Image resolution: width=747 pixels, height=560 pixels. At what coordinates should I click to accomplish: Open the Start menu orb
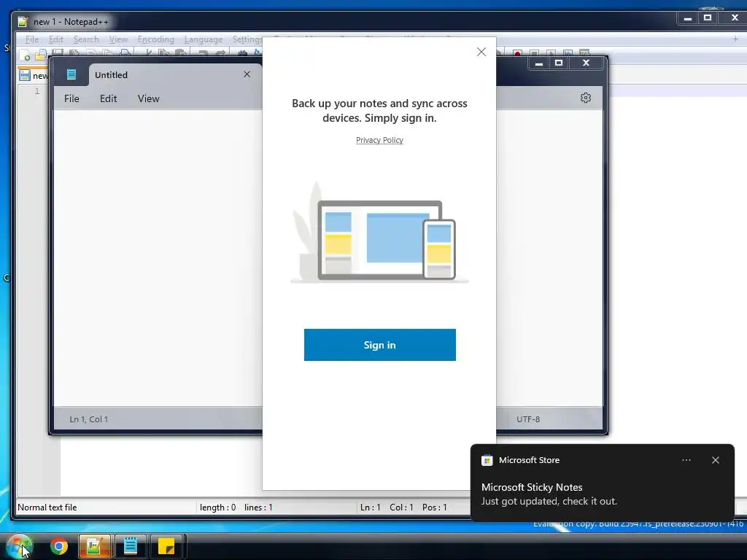tap(19, 546)
